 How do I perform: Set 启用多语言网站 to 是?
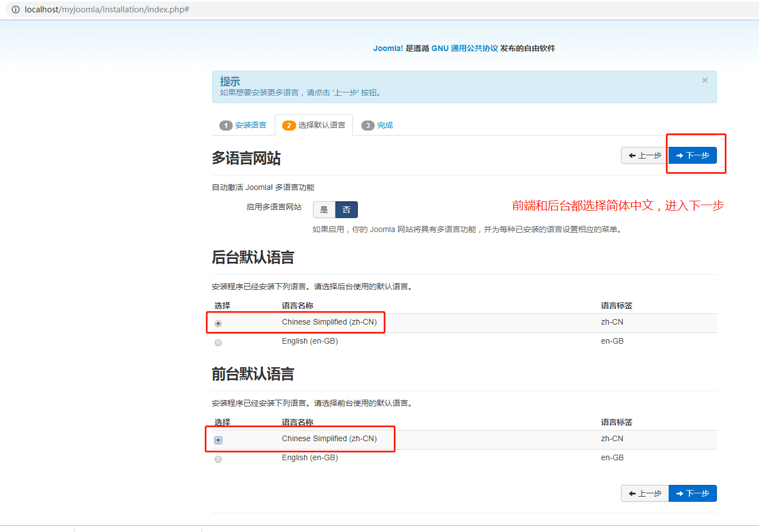(324, 210)
